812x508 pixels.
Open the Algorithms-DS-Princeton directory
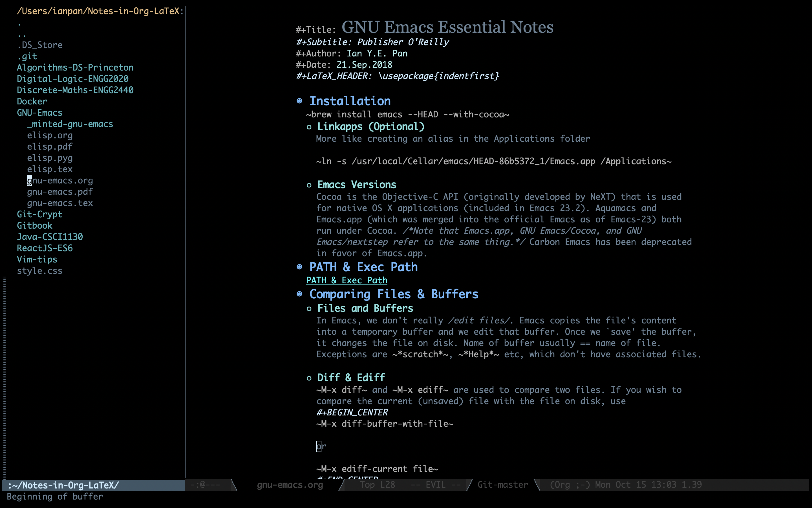(x=75, y=67)
